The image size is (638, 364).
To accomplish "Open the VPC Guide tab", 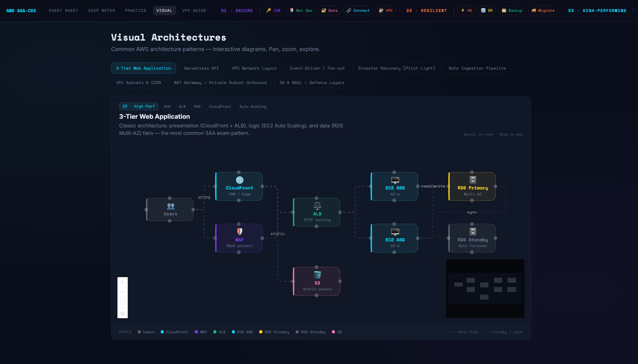I will tap(194, 10).
